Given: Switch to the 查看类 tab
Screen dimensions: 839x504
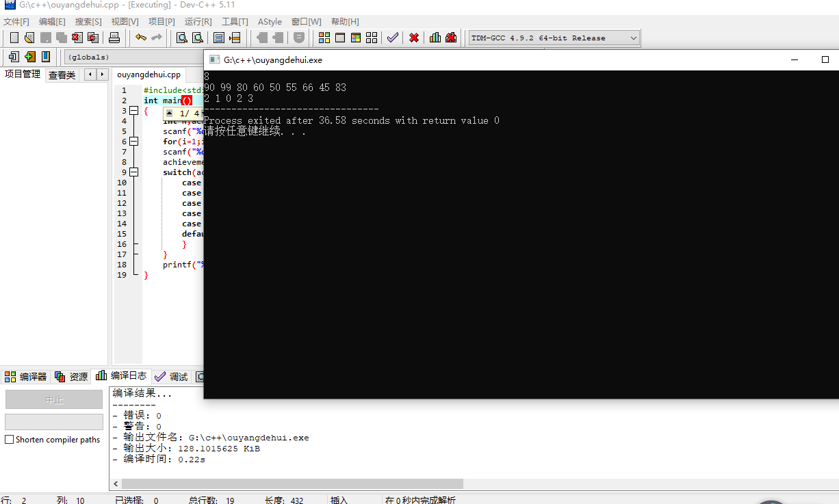Looking at the screenshot, I should (62, 75).
